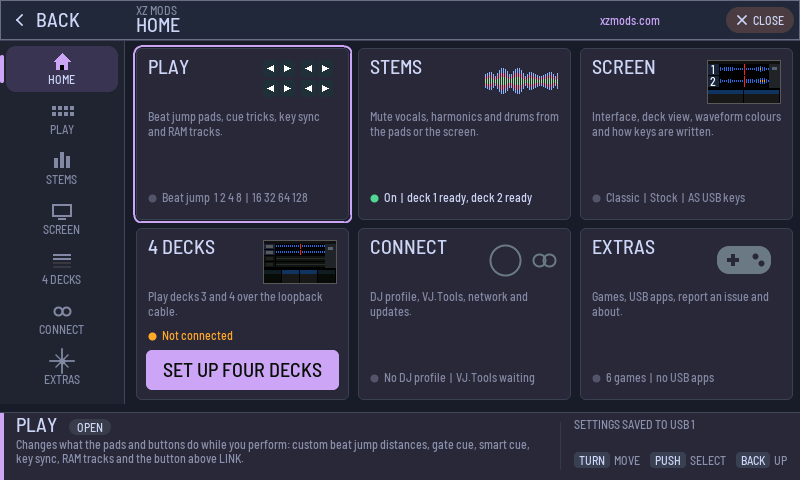Click the gamepad icon on Extras card
800x480 pixels.
[743, 260]
